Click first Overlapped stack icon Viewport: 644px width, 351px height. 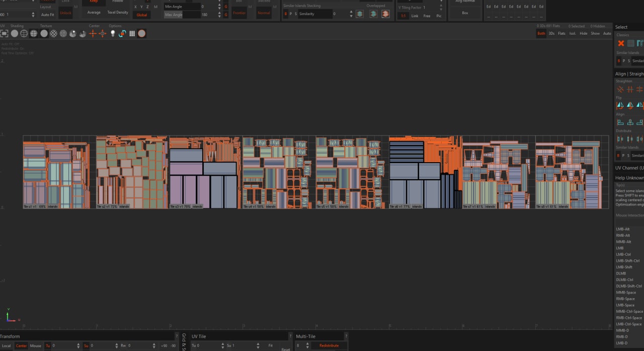(373, 14)
